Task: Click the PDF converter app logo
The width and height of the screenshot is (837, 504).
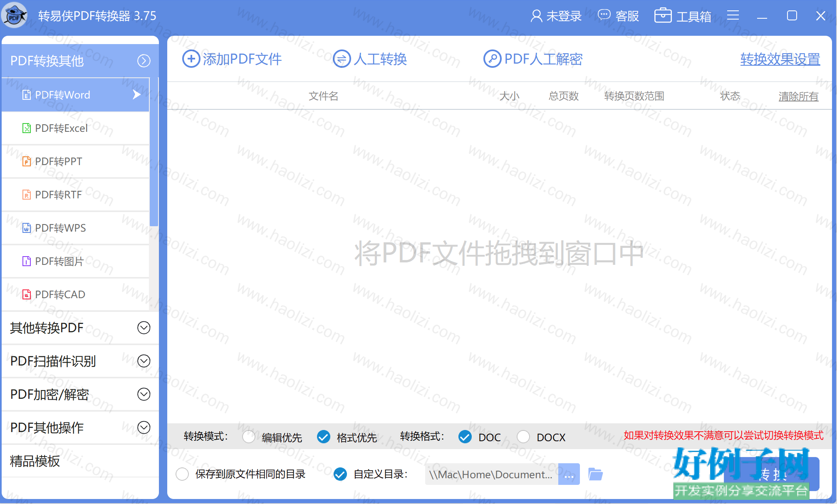Action: click(15, 16)
